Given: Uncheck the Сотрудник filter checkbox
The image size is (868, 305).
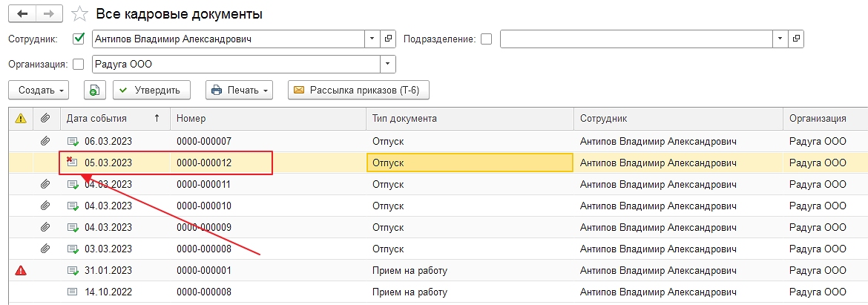Looking at the screenshot, I should click(79, 39).
